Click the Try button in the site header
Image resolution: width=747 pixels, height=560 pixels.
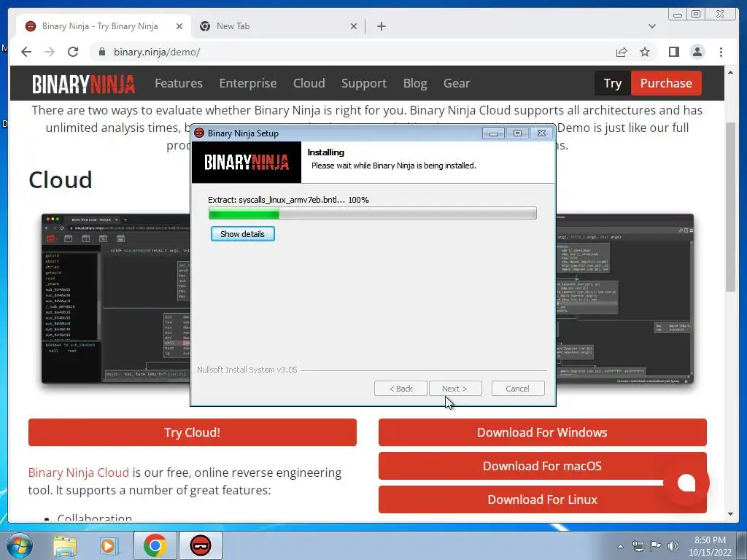tap(613, 83)
